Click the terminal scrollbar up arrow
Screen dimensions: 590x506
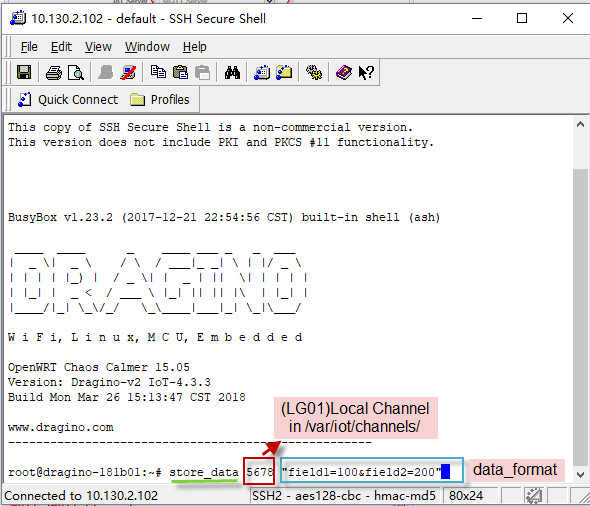tap(580, 124)
